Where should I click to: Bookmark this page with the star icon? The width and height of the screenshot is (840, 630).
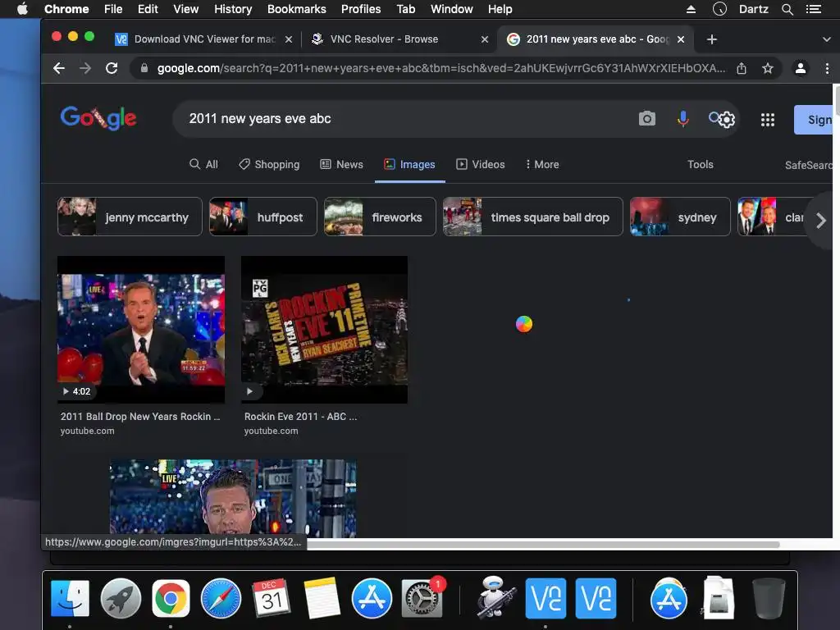[768, 68]
